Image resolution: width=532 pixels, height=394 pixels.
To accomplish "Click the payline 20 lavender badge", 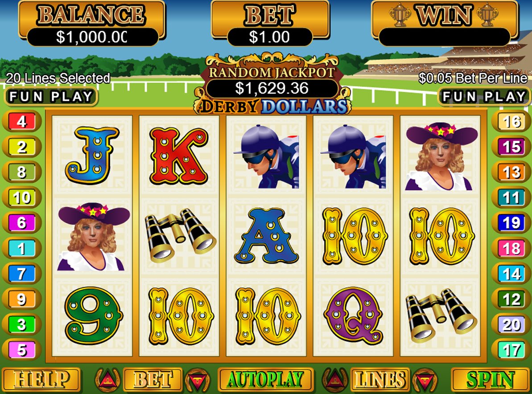I will click(x=511, y=324).
